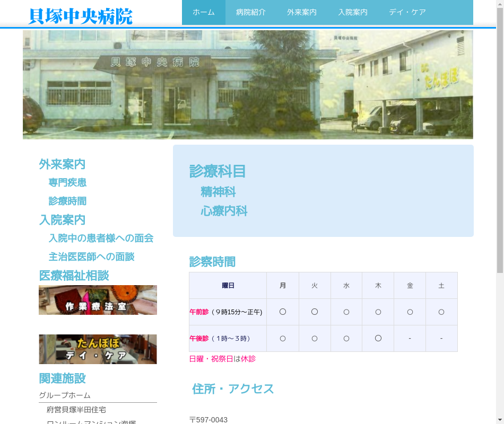Click the 貝塚中央病院 site logo
Image resolution: width=504 pixels, height=424 pixels.
coord(80,16)
